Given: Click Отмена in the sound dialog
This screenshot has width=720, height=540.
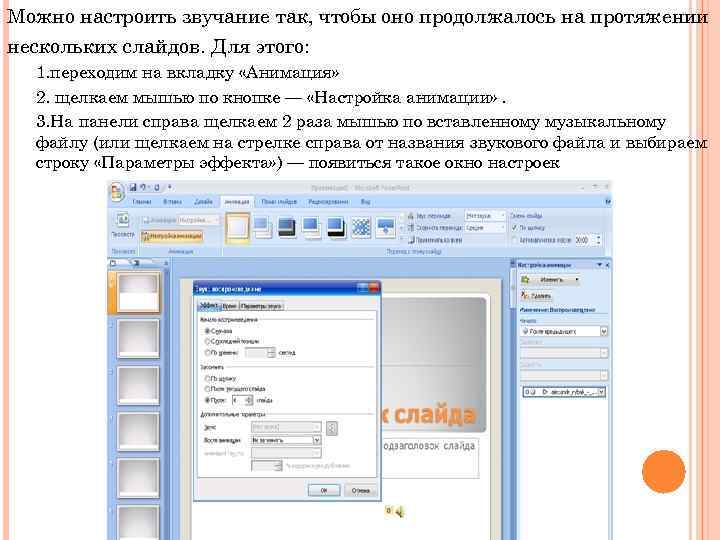Looking at the screenshot, I should (360, 490).
